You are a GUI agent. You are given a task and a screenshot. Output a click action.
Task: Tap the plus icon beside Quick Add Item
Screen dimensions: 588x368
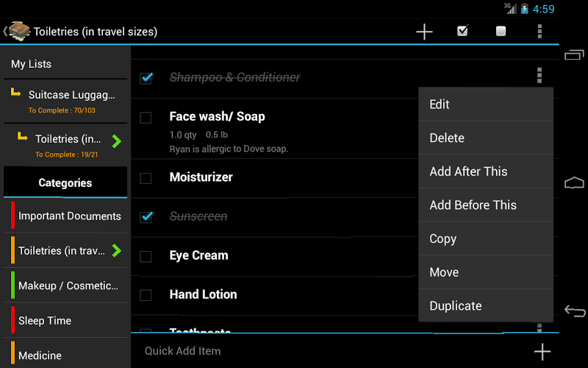click(x=542, y=351)
